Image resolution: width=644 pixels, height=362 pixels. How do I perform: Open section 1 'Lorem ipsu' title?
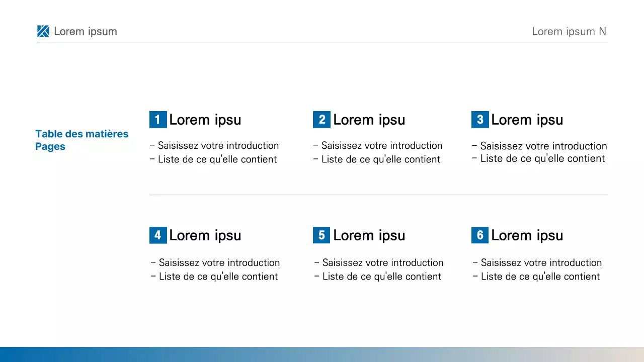coord(205,120)
